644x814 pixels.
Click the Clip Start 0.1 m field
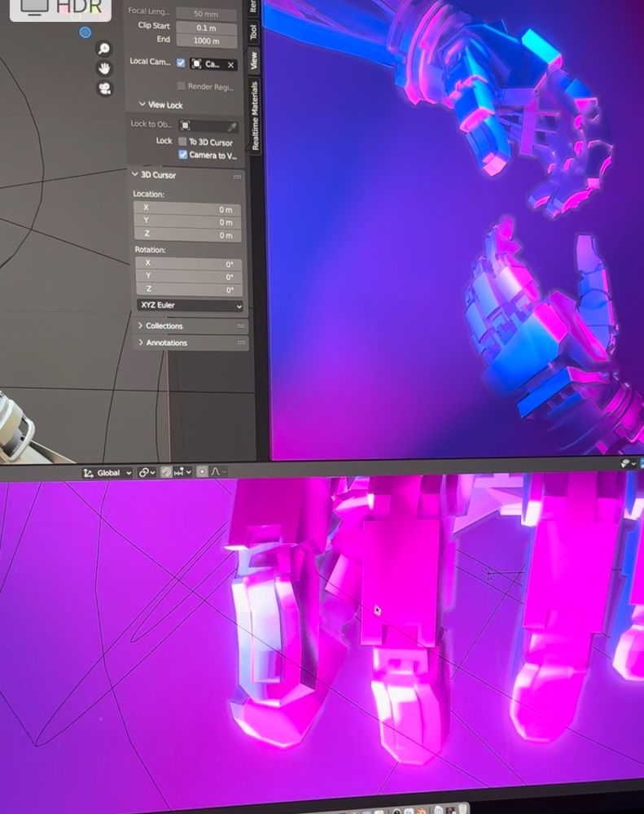(207, 28)
